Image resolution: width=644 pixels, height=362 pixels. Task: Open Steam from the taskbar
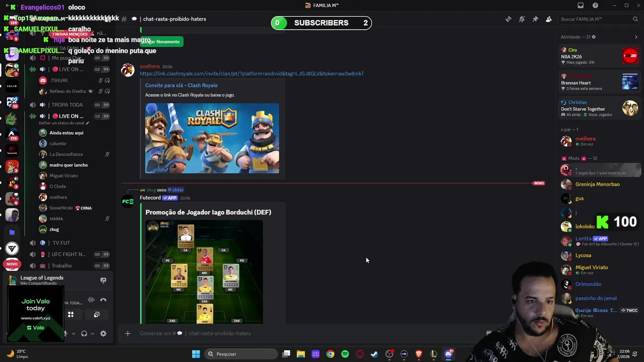pyautogui.click(x=374, y=354)
